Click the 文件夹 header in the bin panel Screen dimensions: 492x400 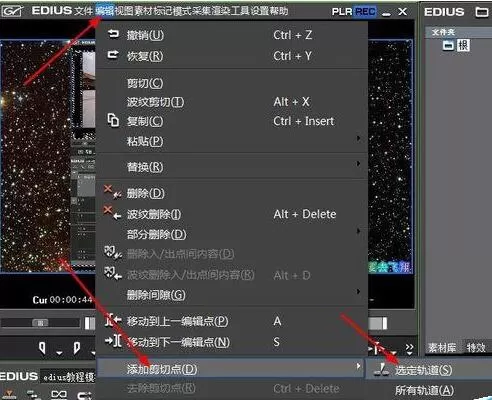pyautogui.click(x=443, y=32)
